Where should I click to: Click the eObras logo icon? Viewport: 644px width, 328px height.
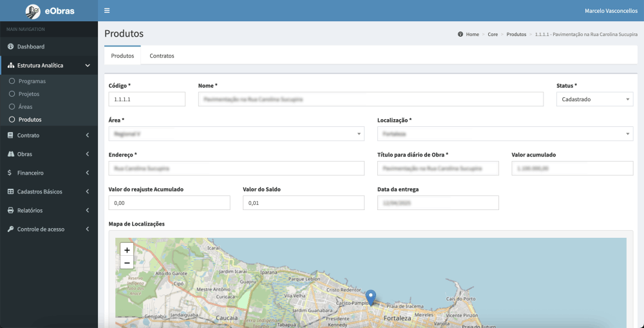tap(33, 10)
